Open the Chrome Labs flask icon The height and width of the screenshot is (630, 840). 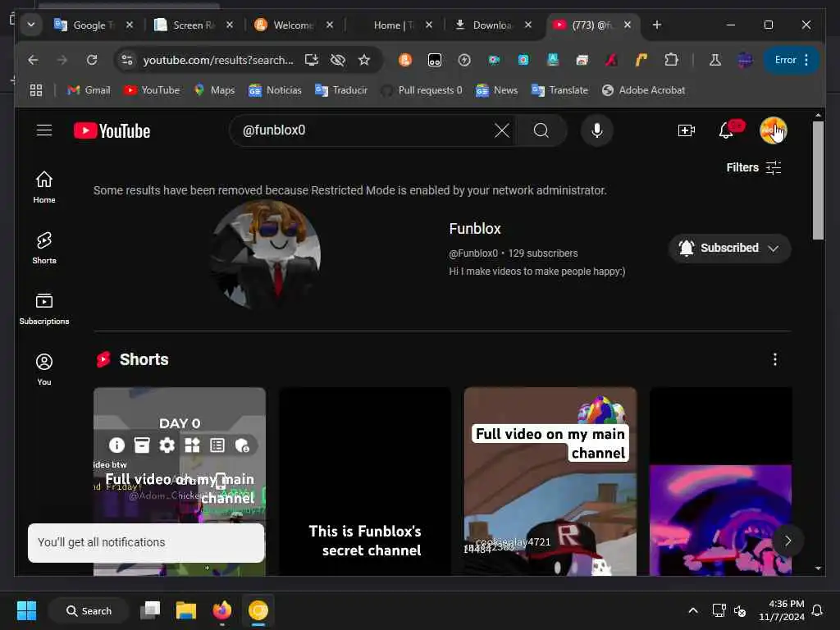coord(714,60)
